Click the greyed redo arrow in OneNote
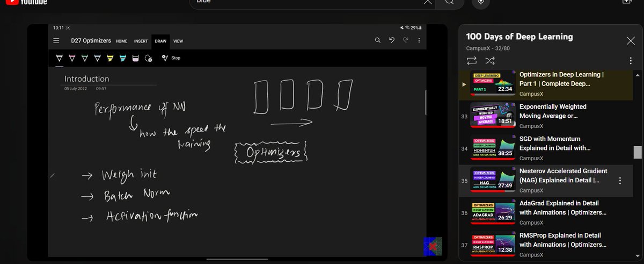This screenshot has height=264, width=644. 406,40
